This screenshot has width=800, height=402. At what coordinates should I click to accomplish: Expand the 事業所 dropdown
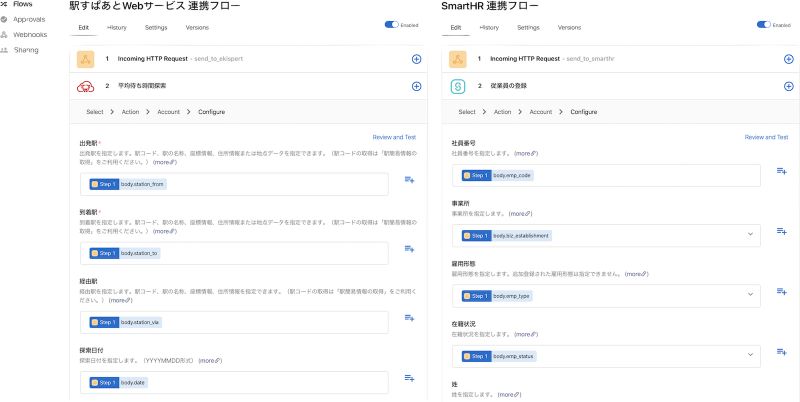[x=750, y=234]
